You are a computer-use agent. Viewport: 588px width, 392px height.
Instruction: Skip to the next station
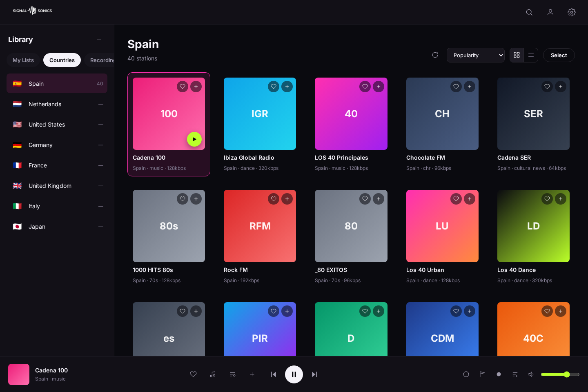pyautogui.click(x=314, y=374)
